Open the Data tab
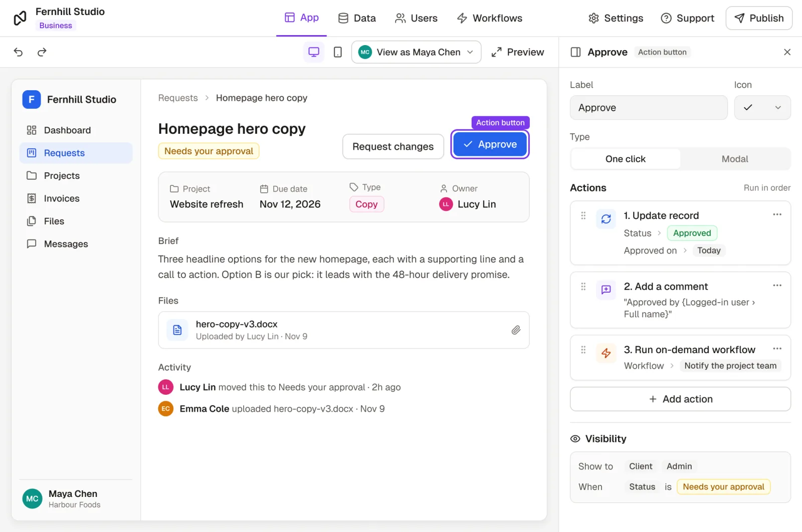Screen dimensions: 802x532 (357, 18)
